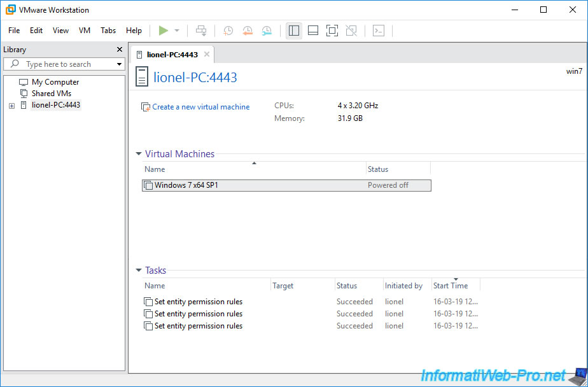Click the second task's row icon
Image resolution: width=588 pixels, height=387 pixels.
(x=148, y=314)
